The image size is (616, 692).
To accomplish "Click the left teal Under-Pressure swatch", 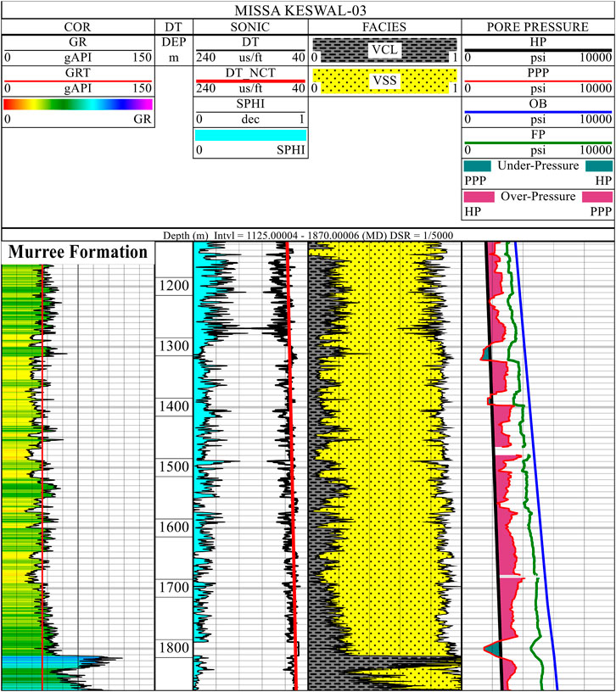I will [x=478, y=166].
